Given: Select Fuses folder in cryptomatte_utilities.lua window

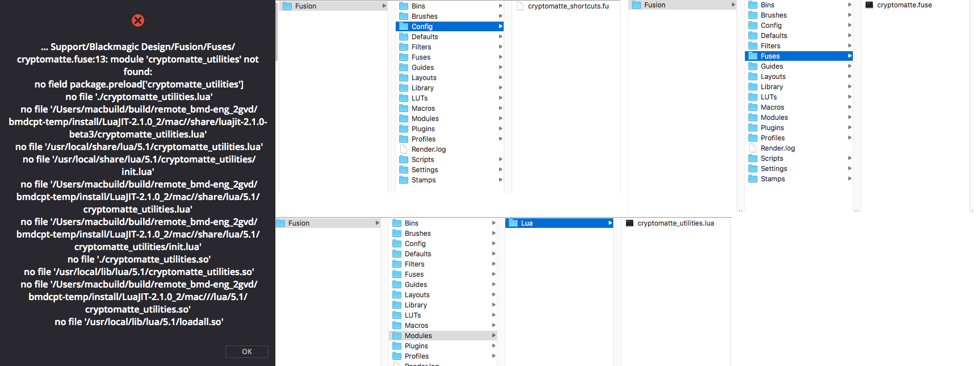Looking at the screenshot, I should (443, 274).
